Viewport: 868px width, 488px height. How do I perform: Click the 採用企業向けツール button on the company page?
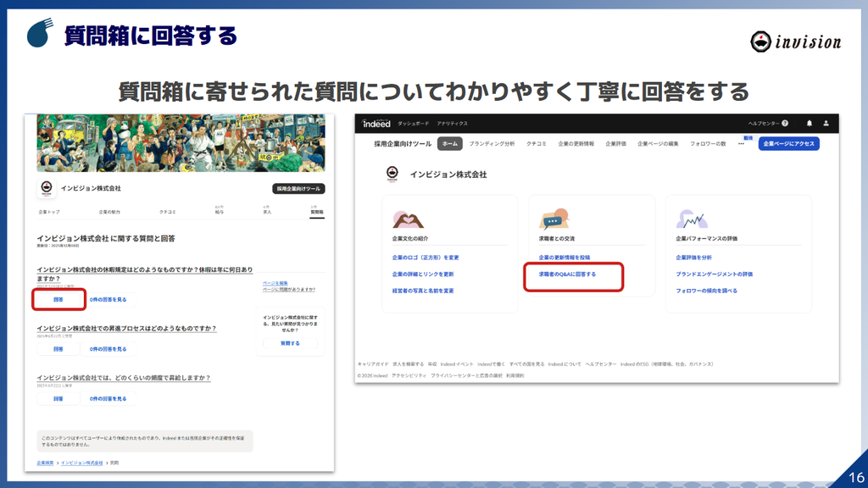tap(298, 189)
